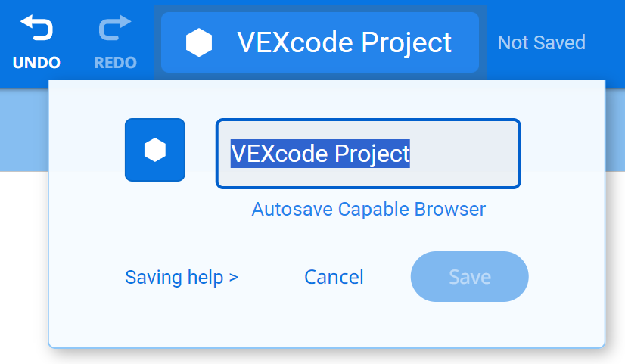Click the Undo arrow icon
625x364 pixels.
click(36, 28)
